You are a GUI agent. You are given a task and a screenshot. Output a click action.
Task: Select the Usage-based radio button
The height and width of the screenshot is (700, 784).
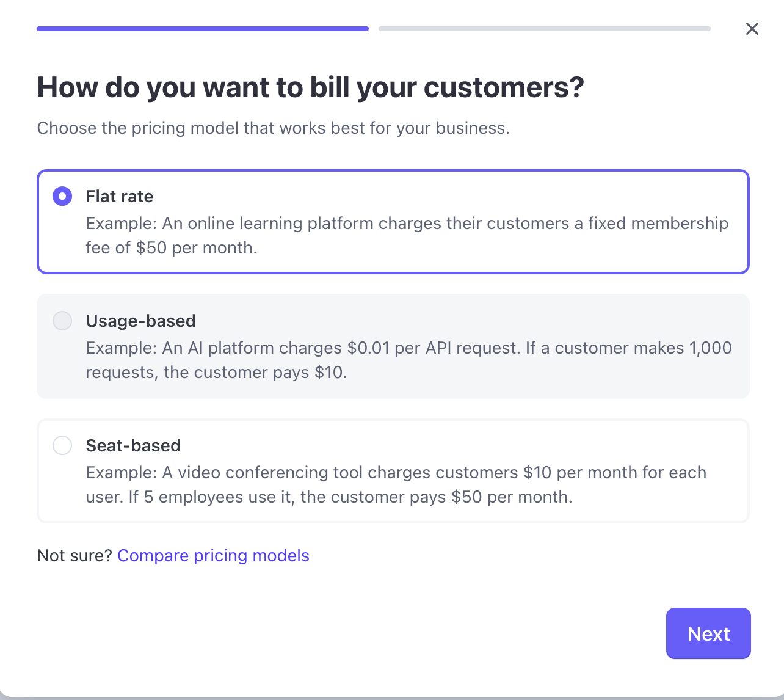pos(62,321)
